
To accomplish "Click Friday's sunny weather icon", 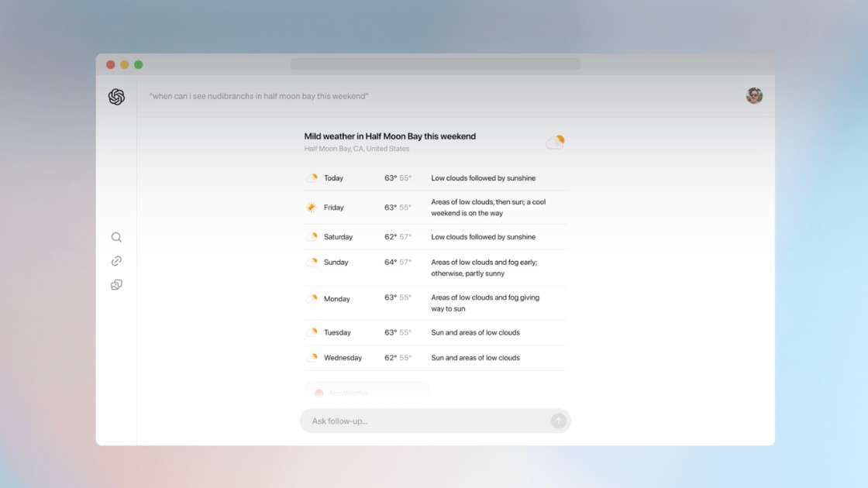I will point(312,208).
